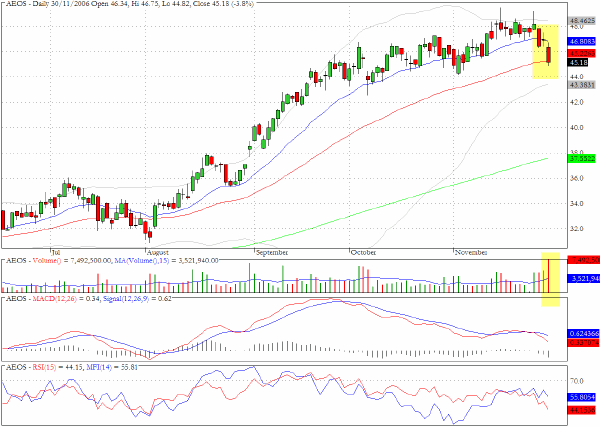600x427 pixels.
Task: Click the AEOS RSI(15) MFI(14) panel title
Action: [71, 367]
